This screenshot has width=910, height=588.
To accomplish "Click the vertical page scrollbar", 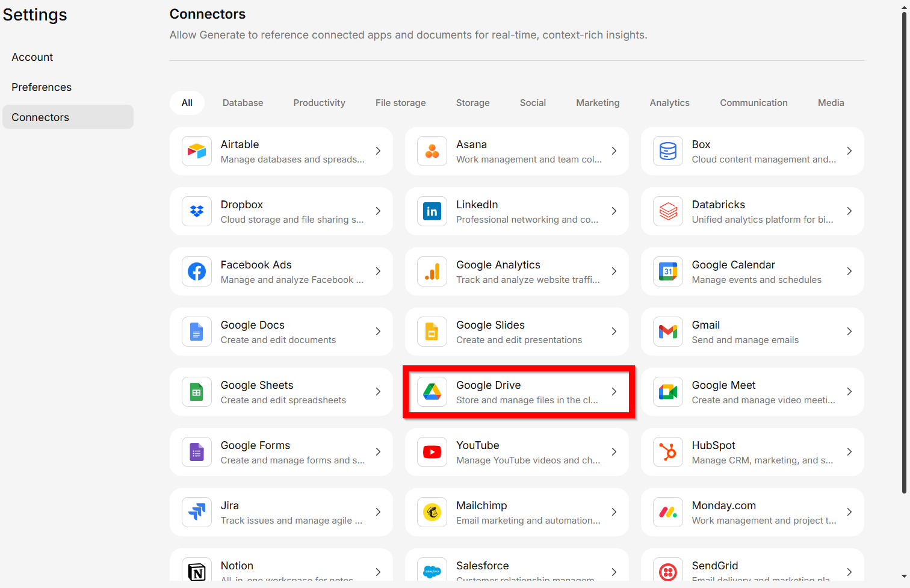I will 904,253.
